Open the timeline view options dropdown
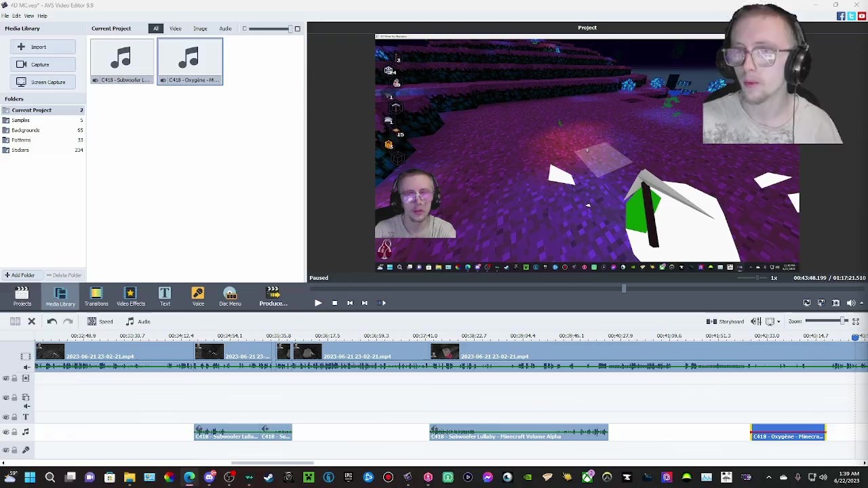The width and height of the screenshot is (868, 488). tap(778, 321)
